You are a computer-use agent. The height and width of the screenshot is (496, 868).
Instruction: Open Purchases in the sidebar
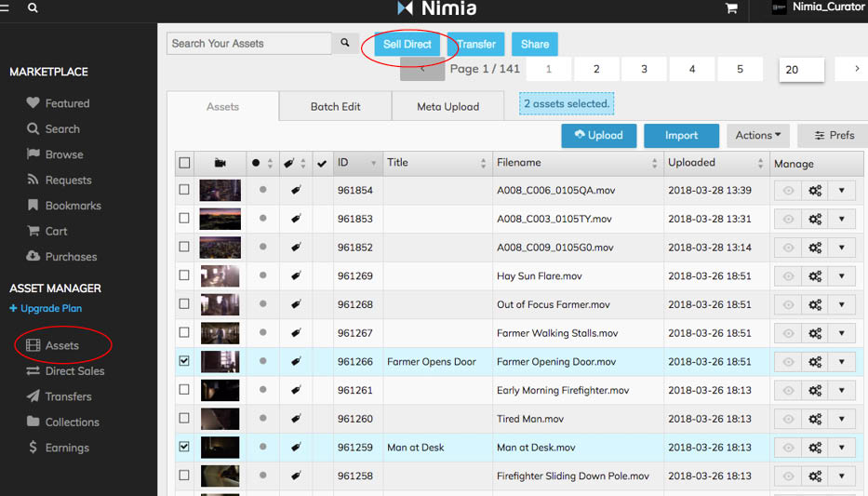[60, 256]
